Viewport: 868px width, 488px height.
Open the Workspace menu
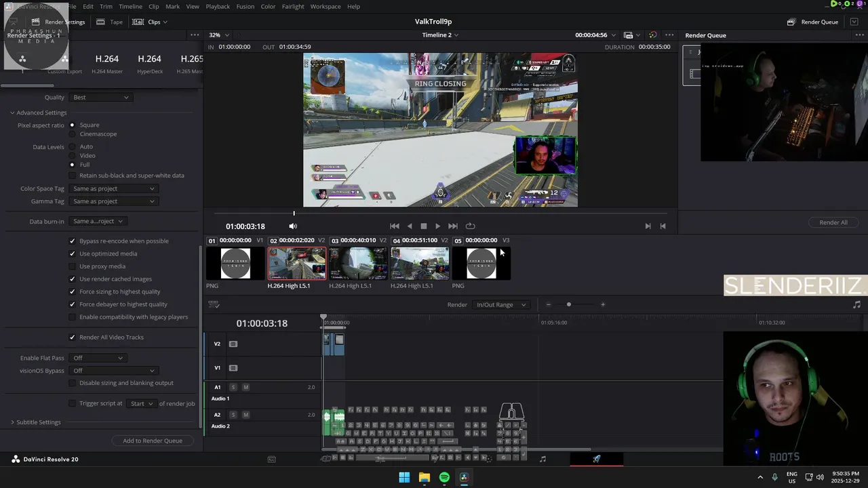pos(325,7)
